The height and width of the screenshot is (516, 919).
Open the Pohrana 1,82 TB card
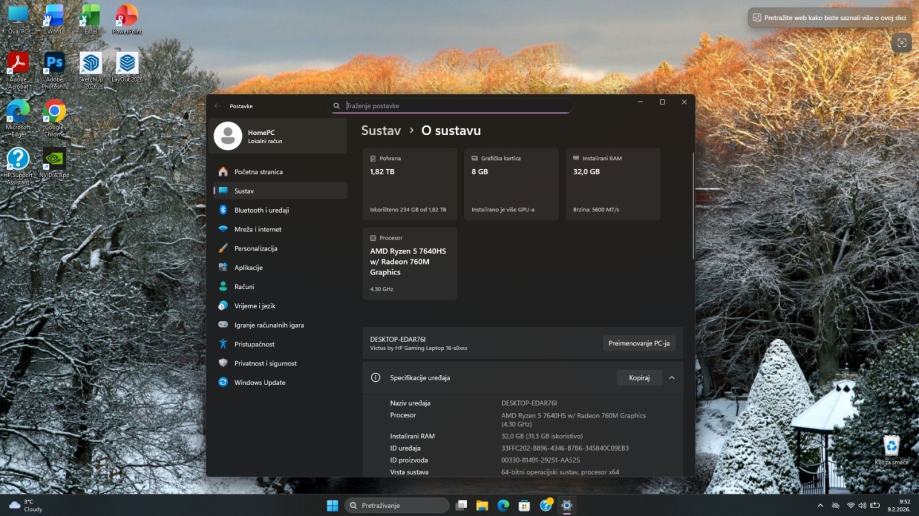pyautogui.click(x=410, y=184)
